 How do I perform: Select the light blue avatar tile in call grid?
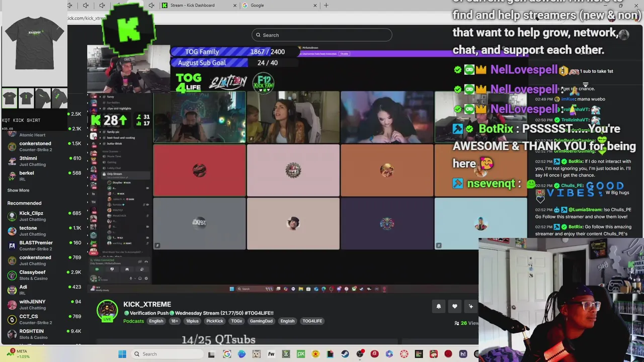(480, 224)
